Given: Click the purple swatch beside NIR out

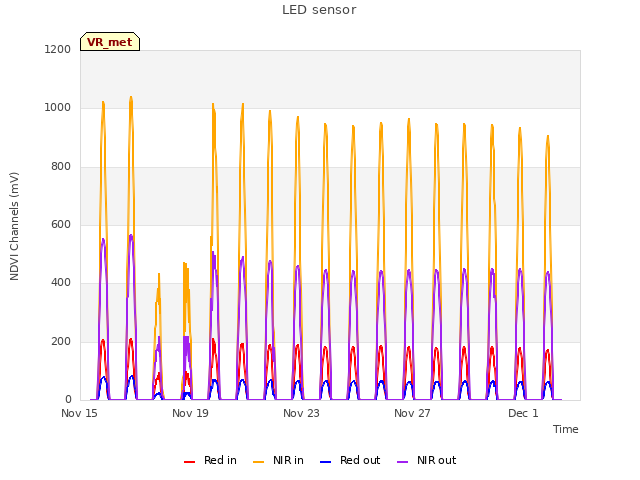Looking at the screenshot, I should (402, 462).
